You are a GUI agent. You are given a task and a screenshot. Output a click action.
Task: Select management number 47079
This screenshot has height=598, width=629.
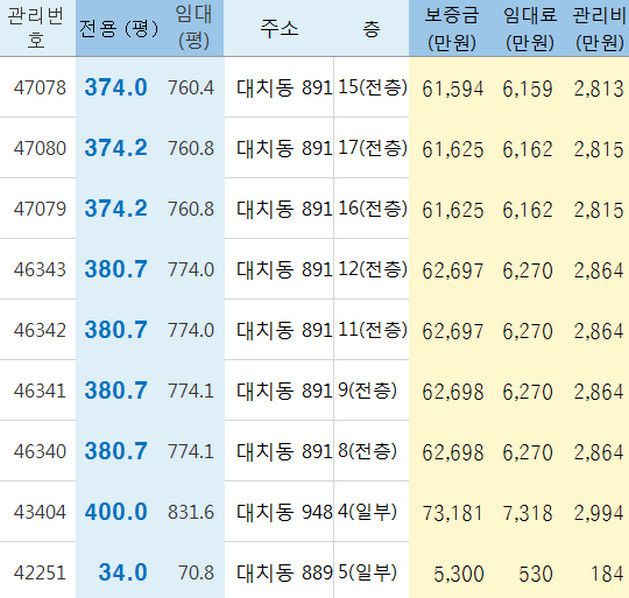pyautogui.click(x=40, y=209)
